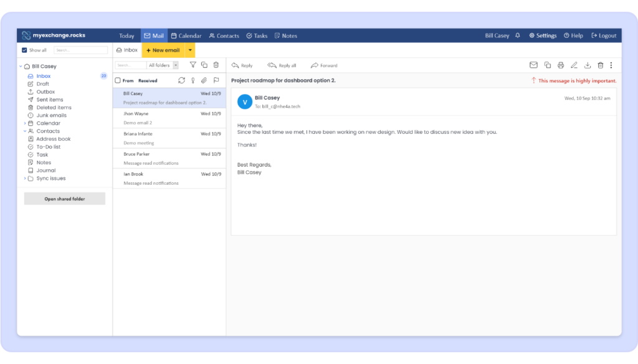Open the New email dropdown arrow
Image resolution: width=638 pixels, height=364 pixels.
(190, 50)
